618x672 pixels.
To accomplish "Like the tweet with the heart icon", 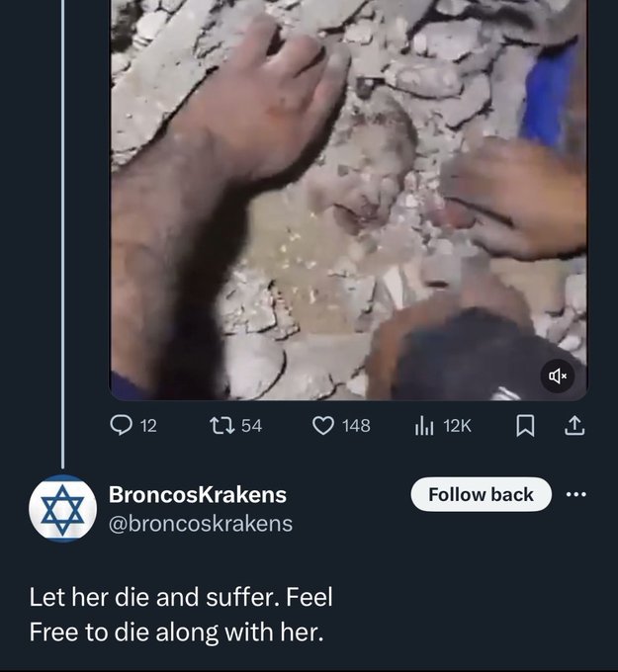I will [323, 426].
